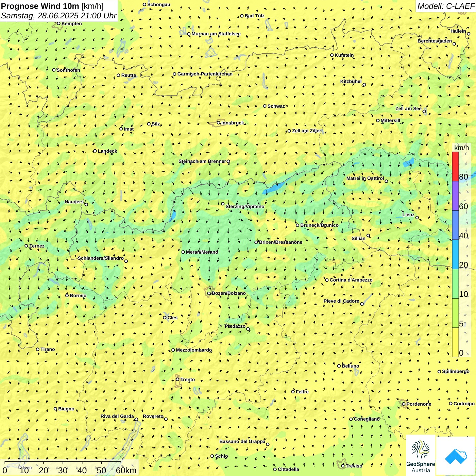Click the Trento city marker
This screenshot has height=476, width=476.
pos(177,379)
